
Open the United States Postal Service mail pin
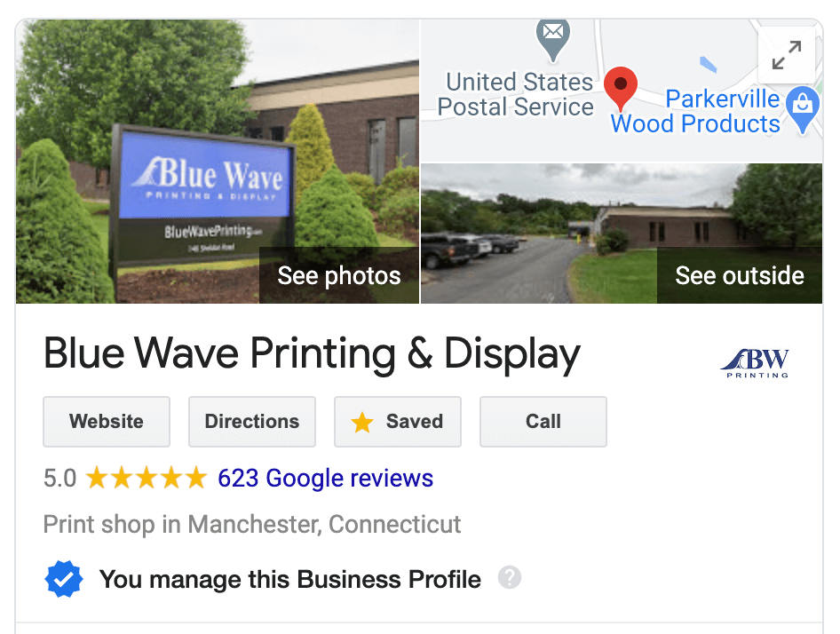[553, 39]
